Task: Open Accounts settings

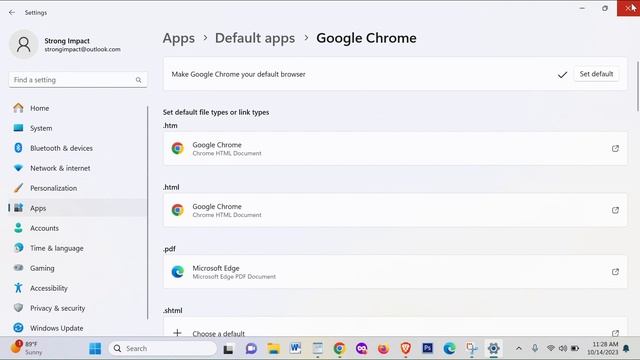Action: tap(78, 228)
